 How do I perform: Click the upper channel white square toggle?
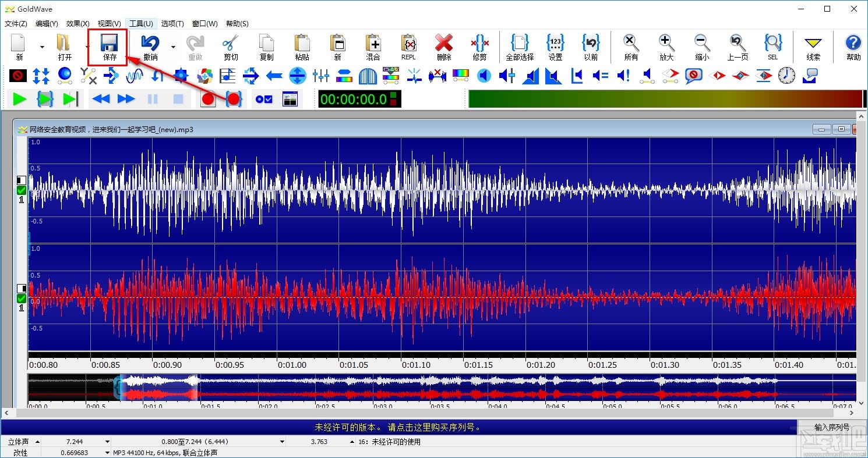pyautogui.click(x=22, y=180)
